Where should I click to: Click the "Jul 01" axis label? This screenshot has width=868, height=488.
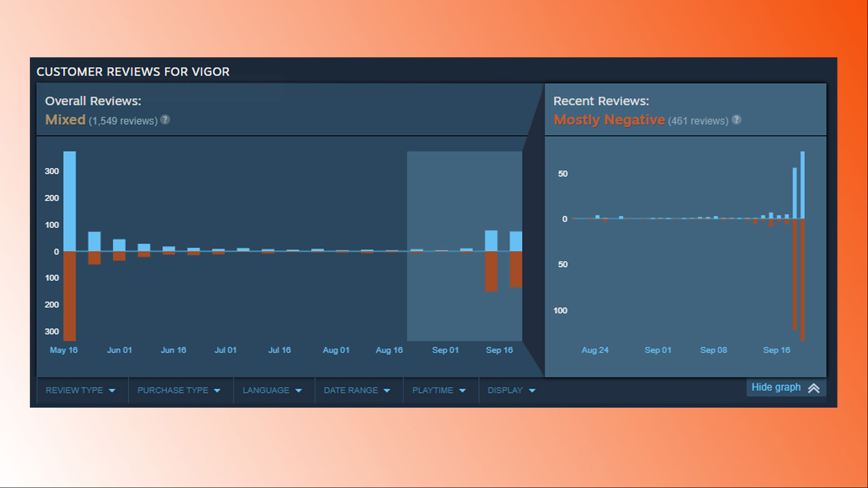(x=225, y=350)
